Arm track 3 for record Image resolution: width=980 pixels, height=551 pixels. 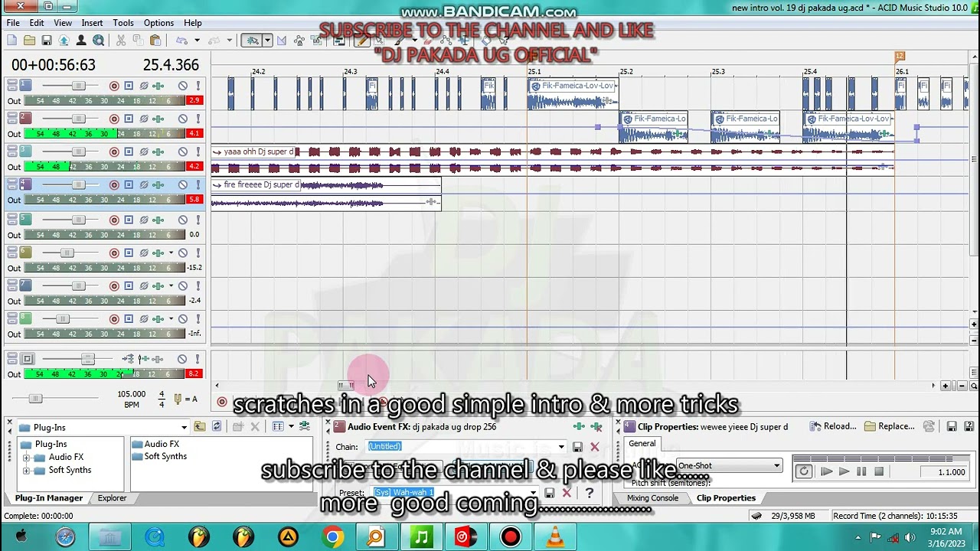(x=114, y=152)
